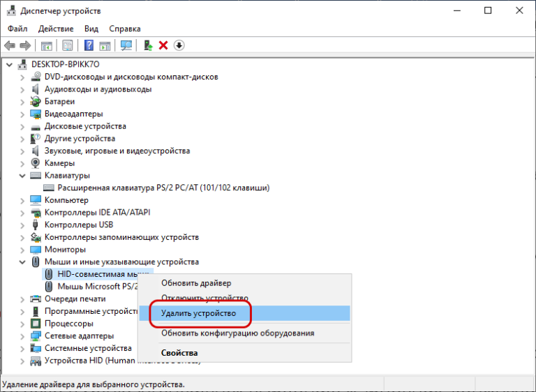Screen dimensions: 536x392
Task: Click the update driver toolbar icon
Action: (148, 45)
